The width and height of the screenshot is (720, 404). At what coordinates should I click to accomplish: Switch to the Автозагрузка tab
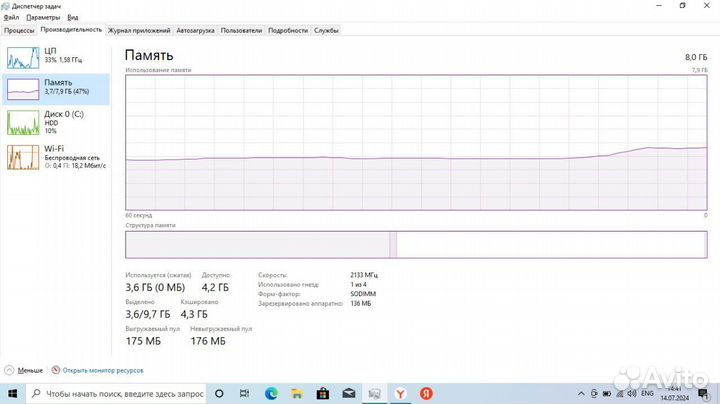(195, 30)
